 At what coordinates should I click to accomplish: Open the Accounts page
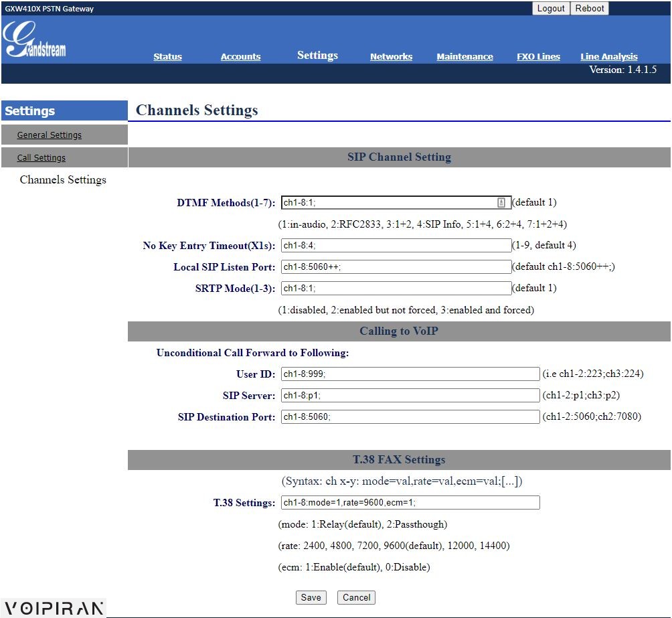pyautogui.click(x=240, y=57)
